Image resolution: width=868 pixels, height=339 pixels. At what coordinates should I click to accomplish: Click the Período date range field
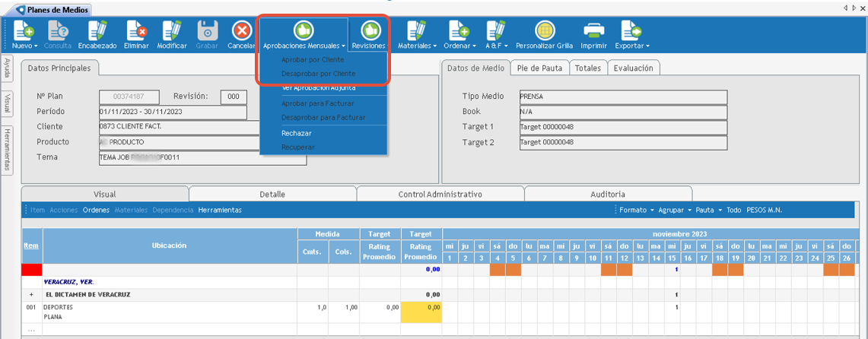(x=172, y=112)
